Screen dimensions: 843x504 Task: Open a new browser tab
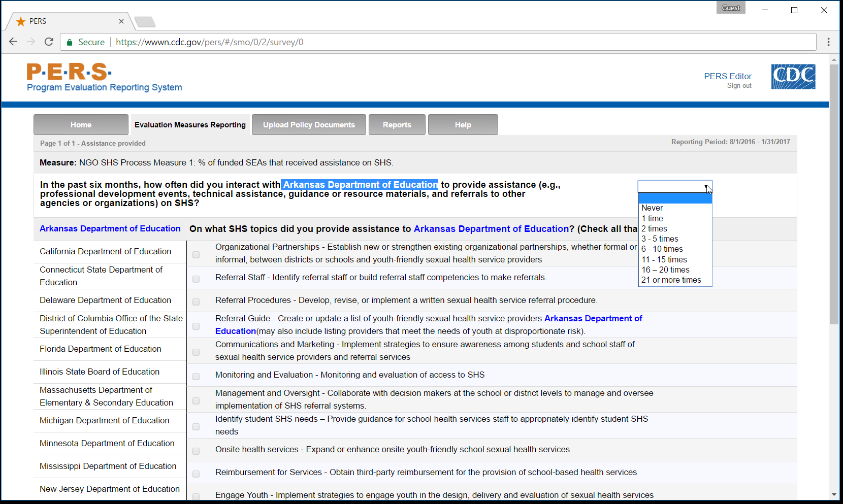tap(145, 22)
